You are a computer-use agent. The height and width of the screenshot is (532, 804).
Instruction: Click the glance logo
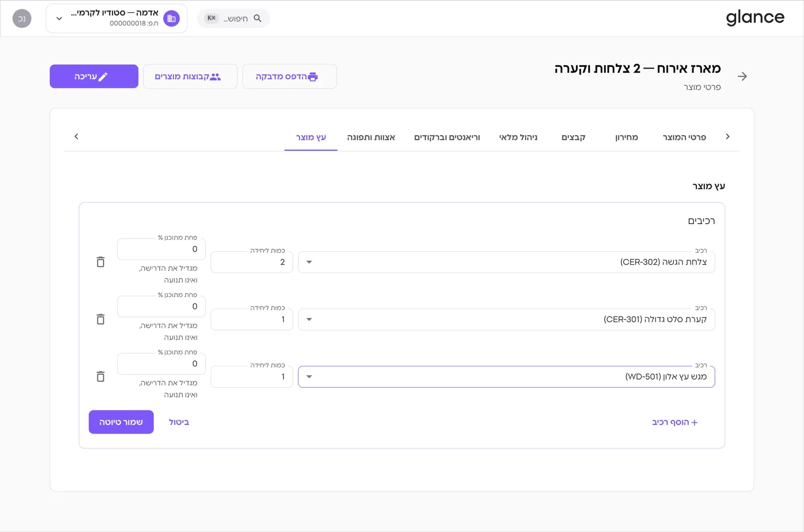(755, 18)
